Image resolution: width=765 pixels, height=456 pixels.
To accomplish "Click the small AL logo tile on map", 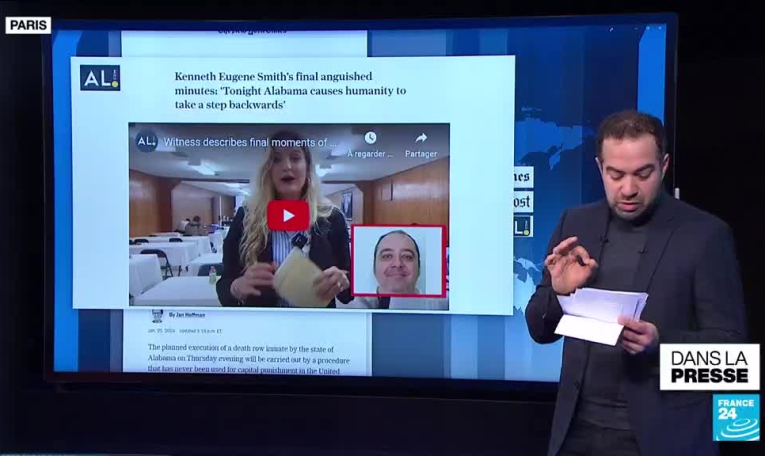I will coord(523,227).
